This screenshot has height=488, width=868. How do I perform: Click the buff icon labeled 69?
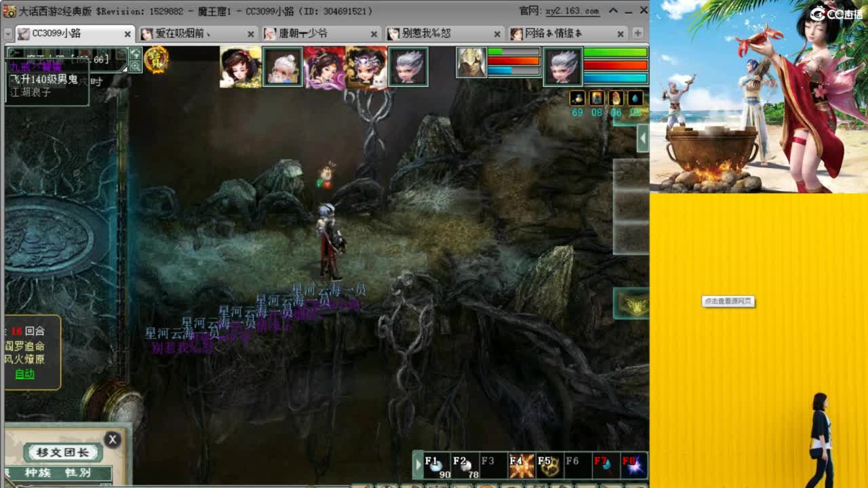coord(577,98)
